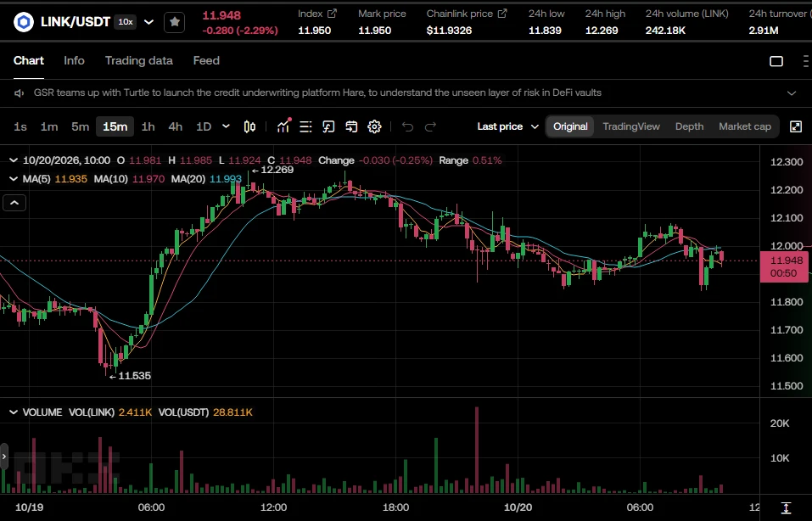Click the LINK token logo icon
The image size is (812, 521).
pyautogui.click(x=23, y=22)
